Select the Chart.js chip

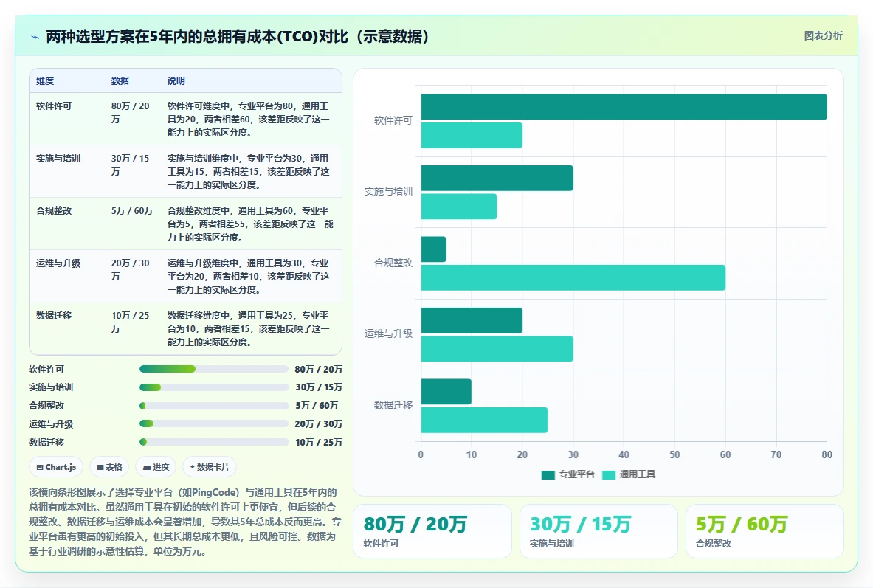(x=56, y=467)
